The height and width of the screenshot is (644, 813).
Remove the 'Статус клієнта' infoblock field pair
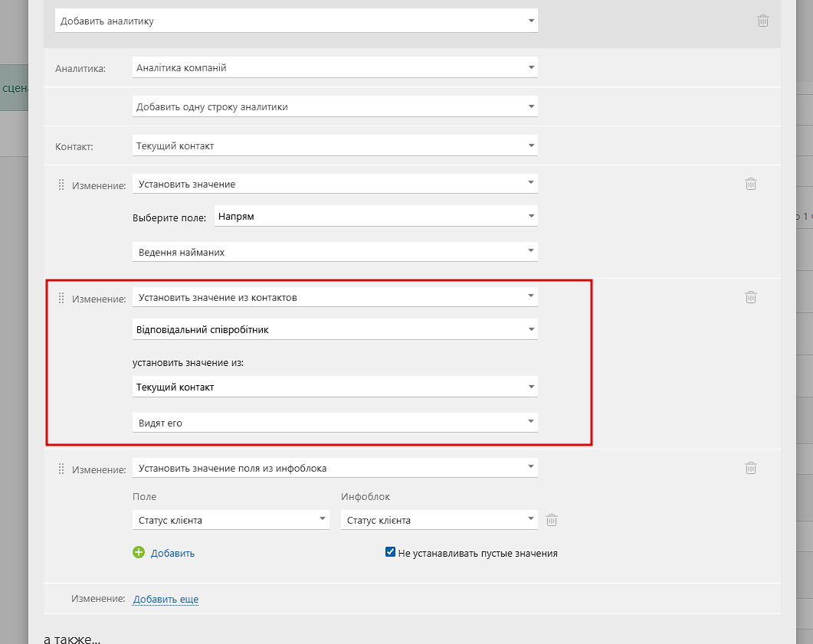[552, 520]
